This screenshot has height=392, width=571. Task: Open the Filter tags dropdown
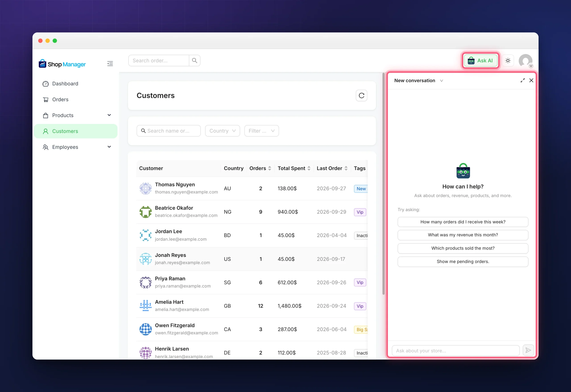click(261, 131)
